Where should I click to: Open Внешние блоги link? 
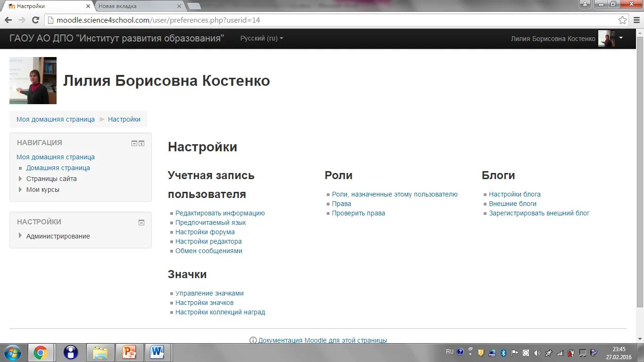(512, 204)
